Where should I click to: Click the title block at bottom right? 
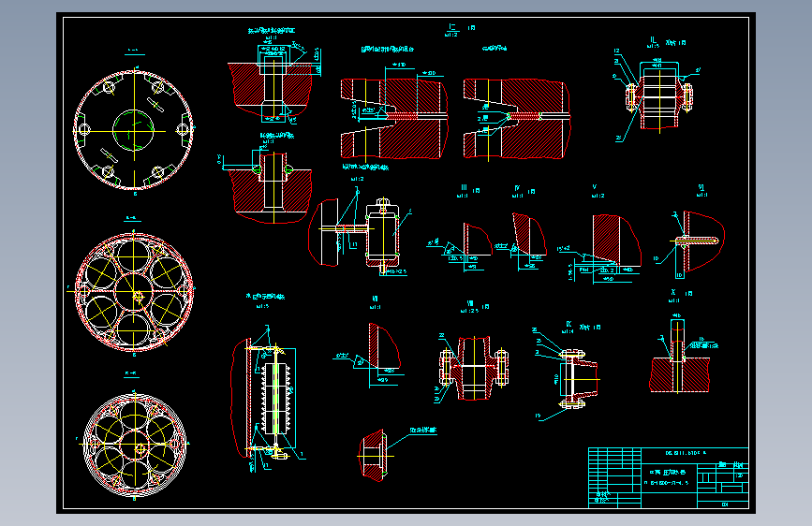coord(668,477)
